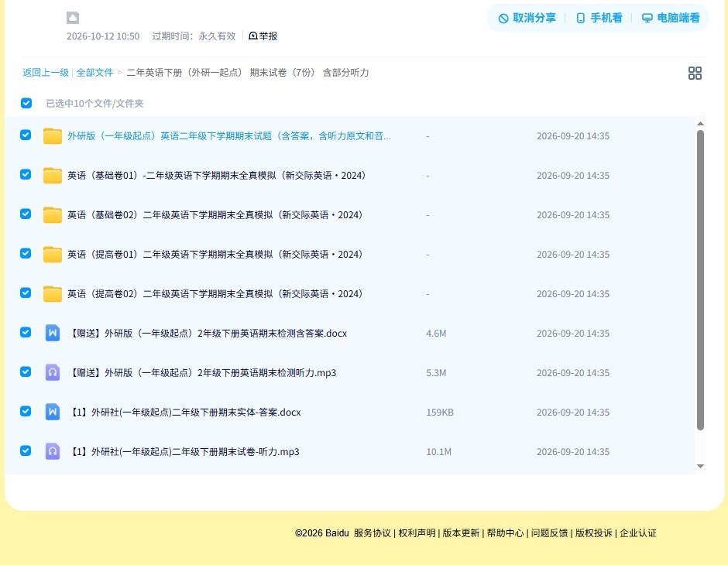Viewport: 728px width, 565px height.
Task: Uncheck 期末实体-答案.docx checkbox
Action: pos(26,411)
